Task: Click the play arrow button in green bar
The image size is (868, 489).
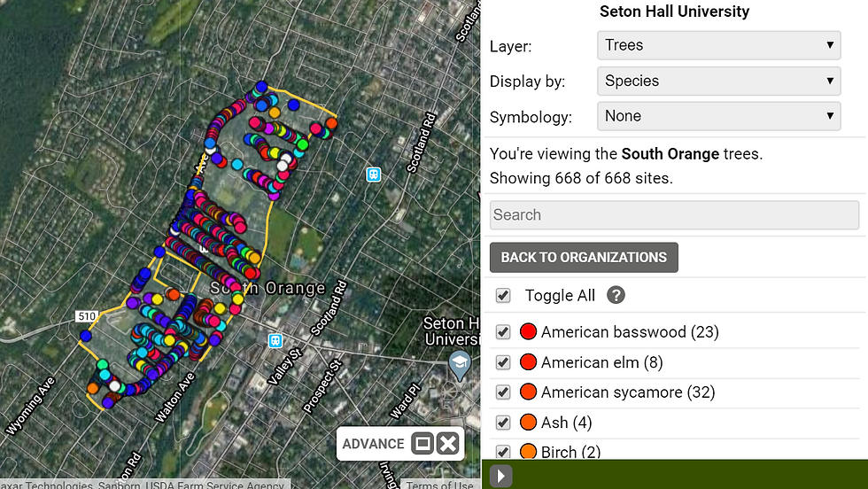Action: click(x=501, y=476)
